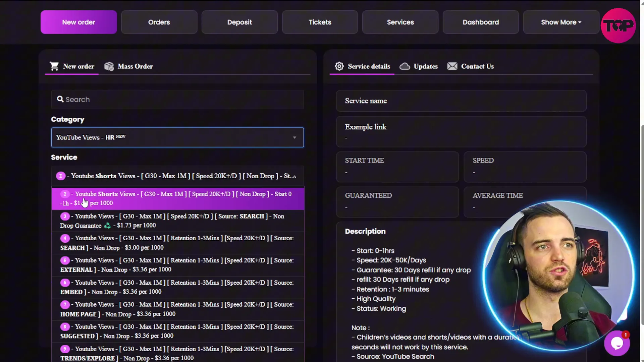Click the green recycle guarantee icon

pos(107,226)
